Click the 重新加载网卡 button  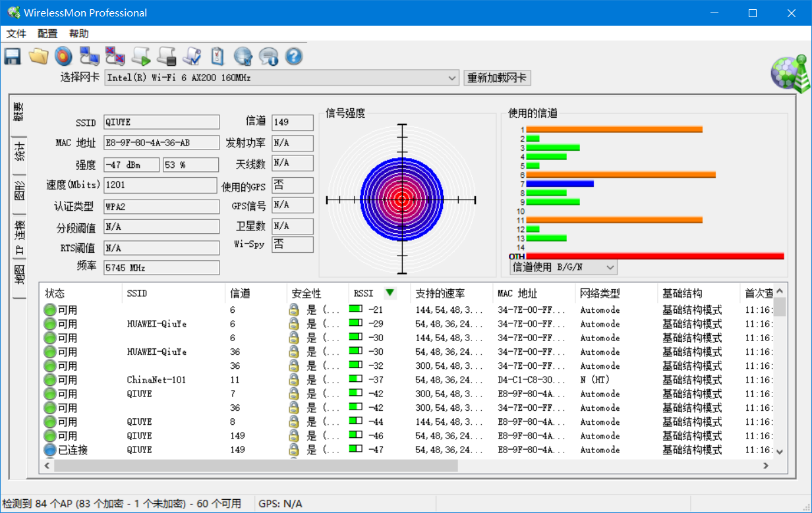[x=497, y=78]
